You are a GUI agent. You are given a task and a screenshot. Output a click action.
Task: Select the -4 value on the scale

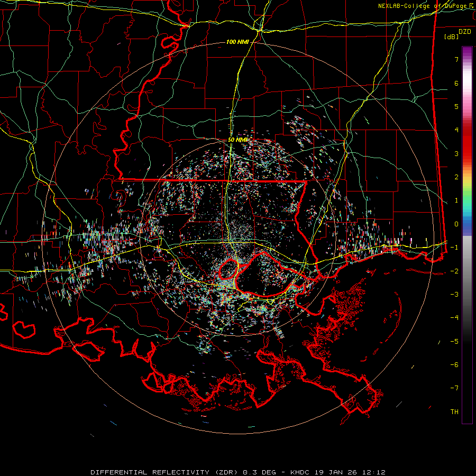(454, 318)
